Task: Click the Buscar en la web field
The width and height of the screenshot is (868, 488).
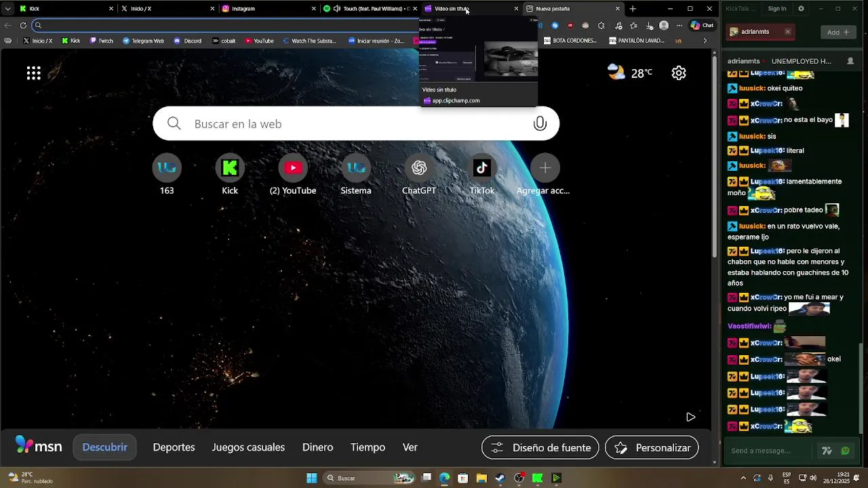Action: (356, 123)
